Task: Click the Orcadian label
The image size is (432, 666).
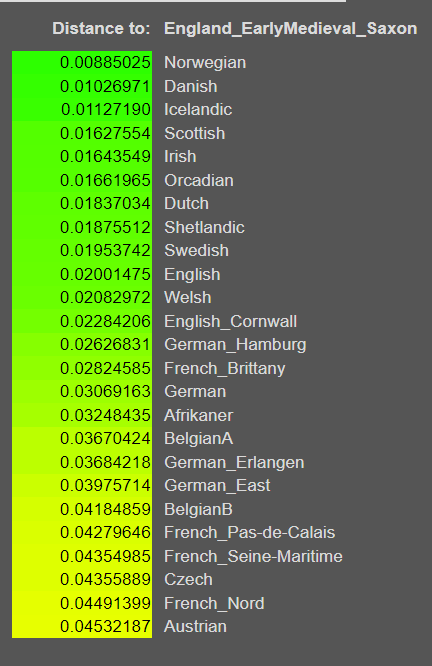Action: click(x=199, y=181)
